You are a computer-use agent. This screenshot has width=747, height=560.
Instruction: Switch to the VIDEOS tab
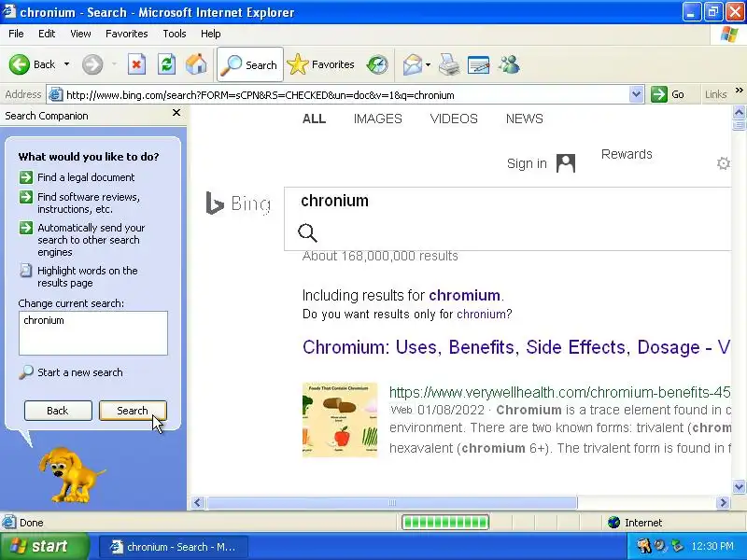click(454, 119)
